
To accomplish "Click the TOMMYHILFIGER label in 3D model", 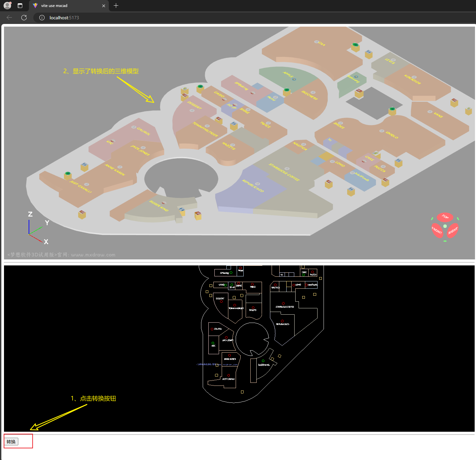I will pyautogui.click(x=205, y=129).
